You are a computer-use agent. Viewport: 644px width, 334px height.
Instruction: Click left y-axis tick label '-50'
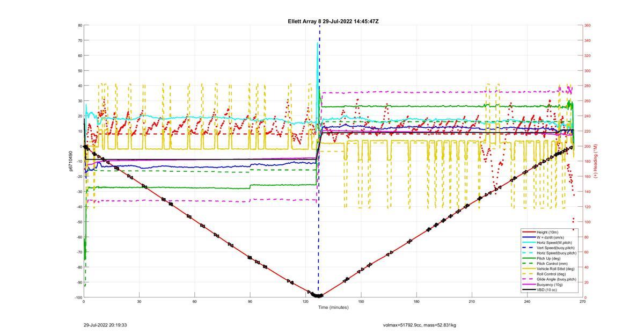click(78, 222)
